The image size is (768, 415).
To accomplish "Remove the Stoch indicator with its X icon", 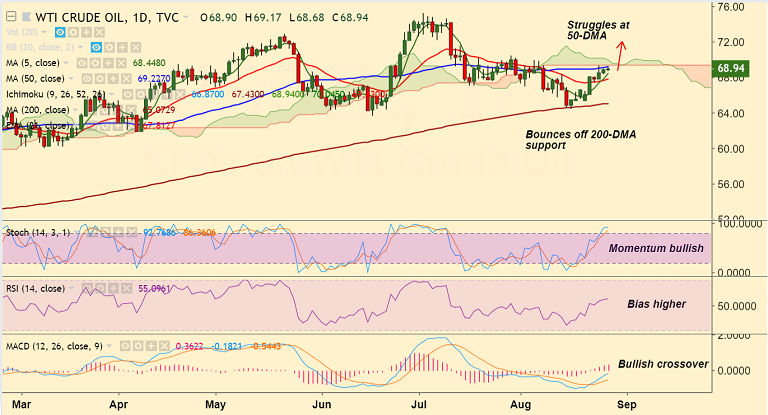I will [x=132, y=232].
